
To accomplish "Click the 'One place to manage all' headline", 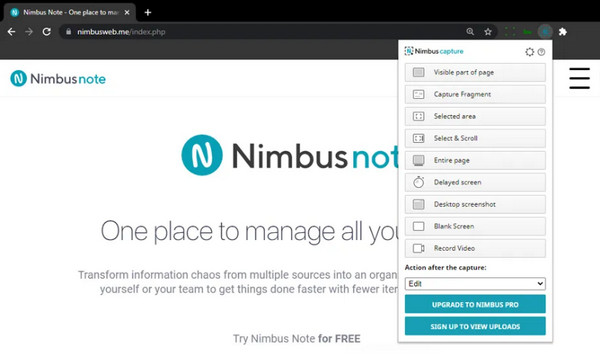I will click(249, 231).
